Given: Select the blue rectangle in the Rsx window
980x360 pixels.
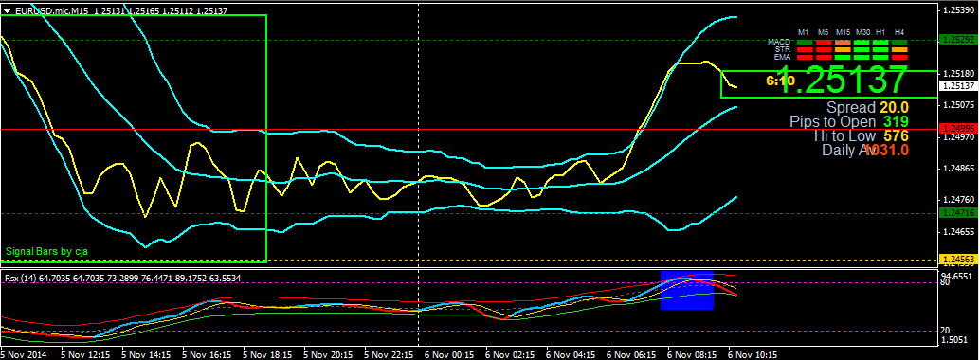Looking at the screenshot, I should (x=687, y=291).
